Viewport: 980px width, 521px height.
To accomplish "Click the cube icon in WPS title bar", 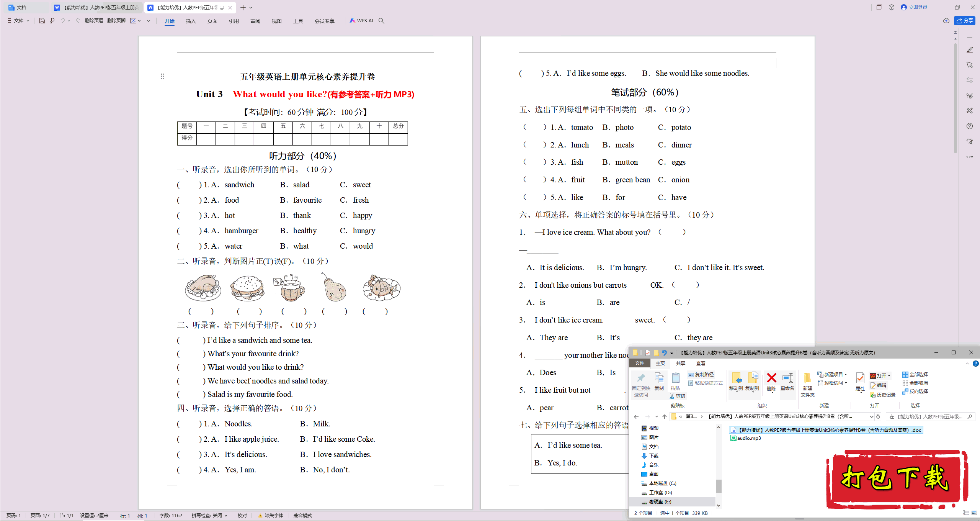I will point(892,7).
